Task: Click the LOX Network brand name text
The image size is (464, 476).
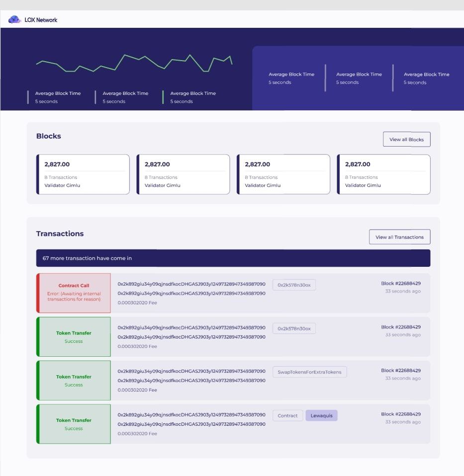Action: 41,20
